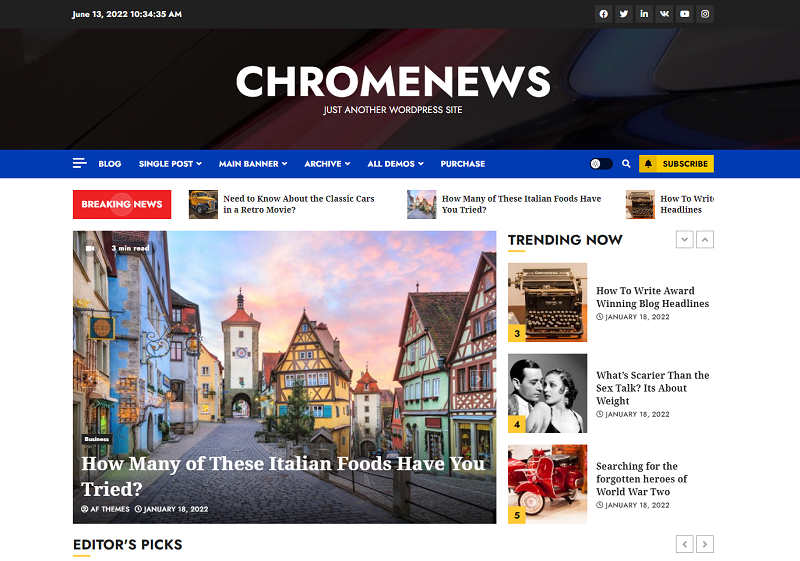
Task: Show previous Trending Now items with up arrow
Action: tap(705, 240)
